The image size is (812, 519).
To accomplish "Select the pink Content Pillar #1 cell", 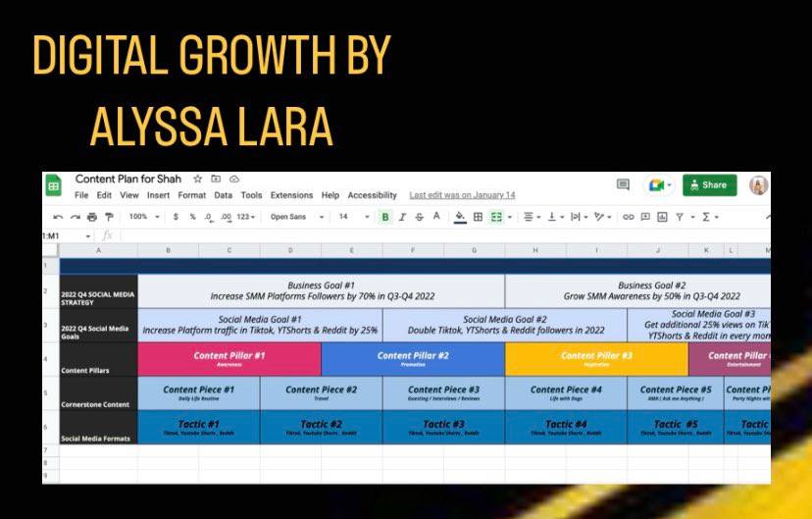I will (229, 359).
